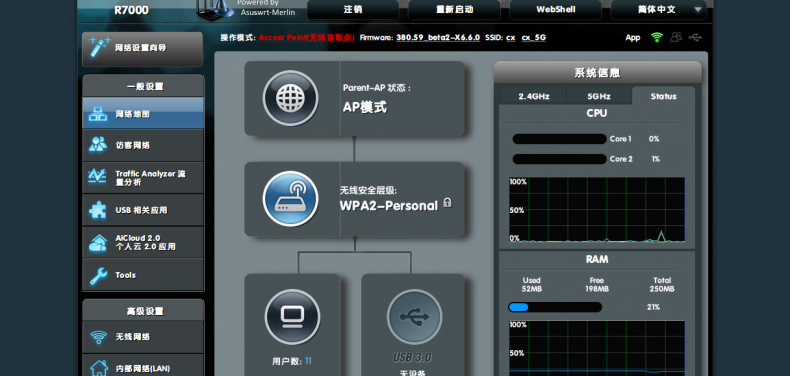Click the AiCloud 2.0 cloud house icon
Image resolution: width=790 pixels, height=376 pixels.
click(x=98, y=242)
